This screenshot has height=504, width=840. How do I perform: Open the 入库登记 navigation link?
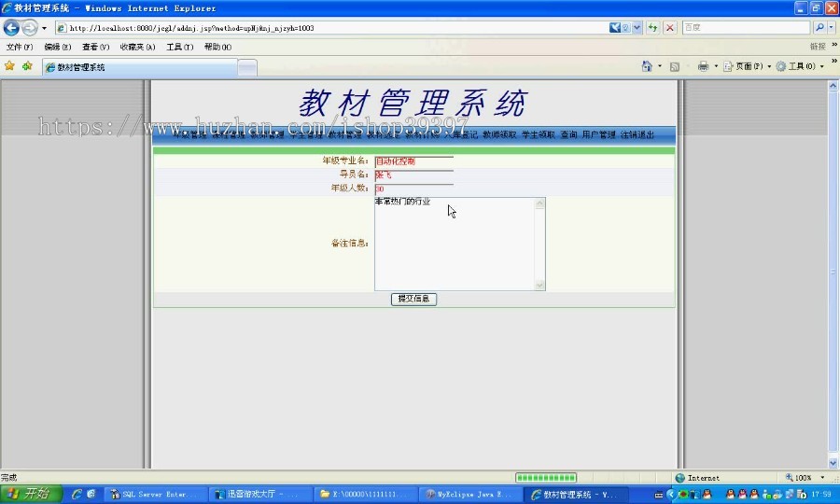461,135
